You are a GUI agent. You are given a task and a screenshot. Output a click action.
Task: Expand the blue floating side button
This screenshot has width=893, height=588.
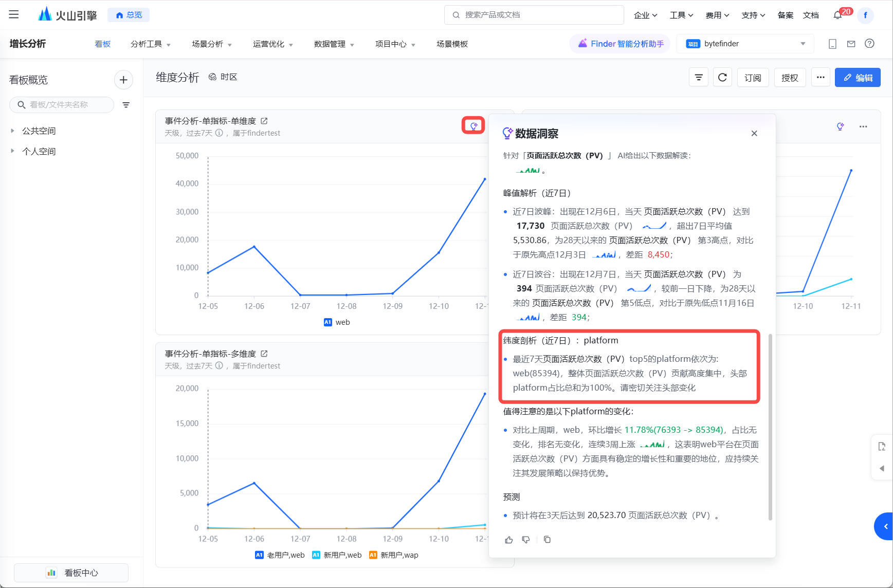point(884,526)
